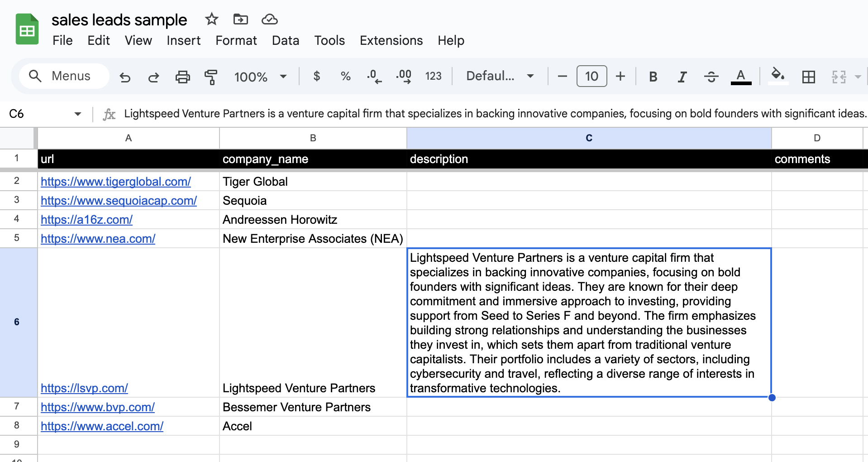Check cloud save status icon
Viewport: 868px width, 462px height.
tap(270, 19)
